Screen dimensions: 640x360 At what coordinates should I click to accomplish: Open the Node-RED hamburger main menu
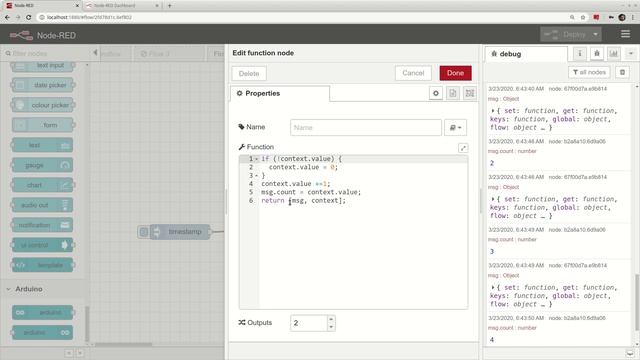click(625, 34)
